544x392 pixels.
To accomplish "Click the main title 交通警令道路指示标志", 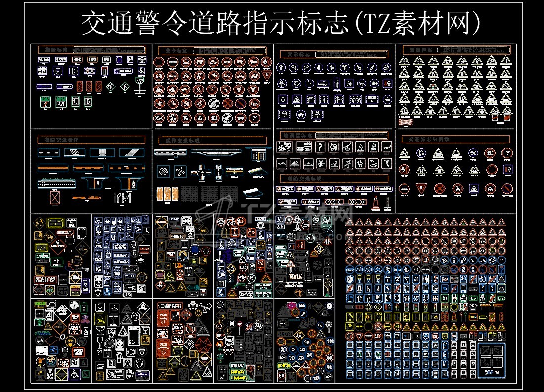I will [x=215, y=23].
